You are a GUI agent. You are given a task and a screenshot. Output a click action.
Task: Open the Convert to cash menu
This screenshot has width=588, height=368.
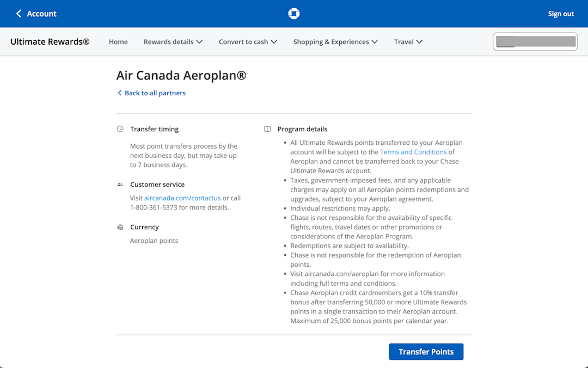[x=248, y=41]
